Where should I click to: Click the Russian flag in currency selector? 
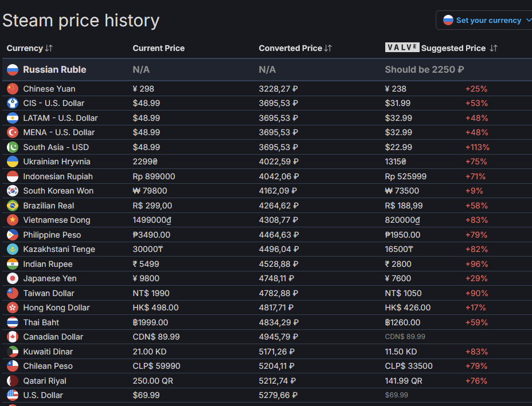(448, 21)
